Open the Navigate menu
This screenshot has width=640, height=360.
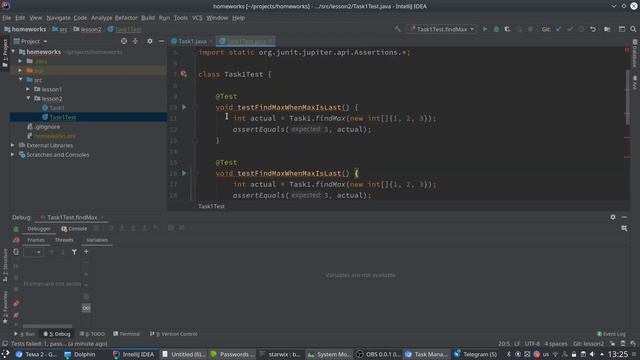pyautogui.click(x=58, y=18)
